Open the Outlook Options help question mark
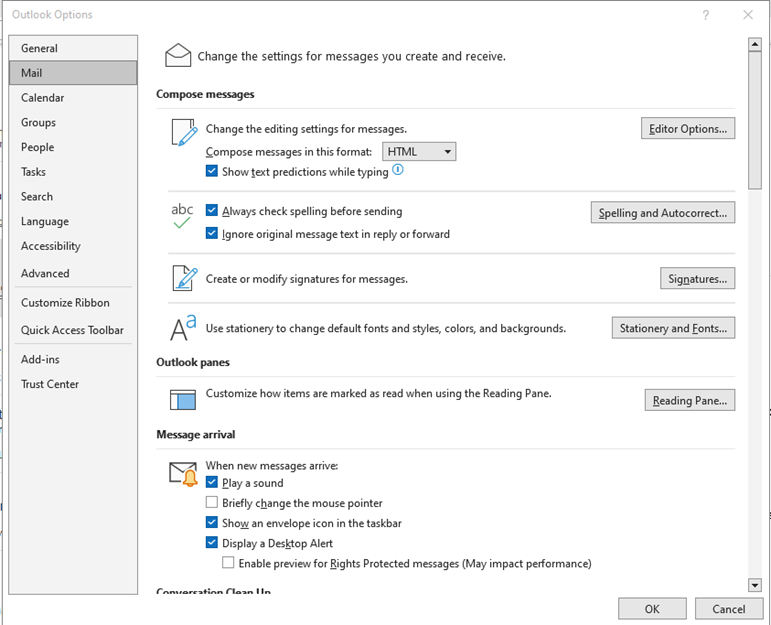The height and width of the screenshot is (625, 771). pyautogui.click(x=706, y=15)
